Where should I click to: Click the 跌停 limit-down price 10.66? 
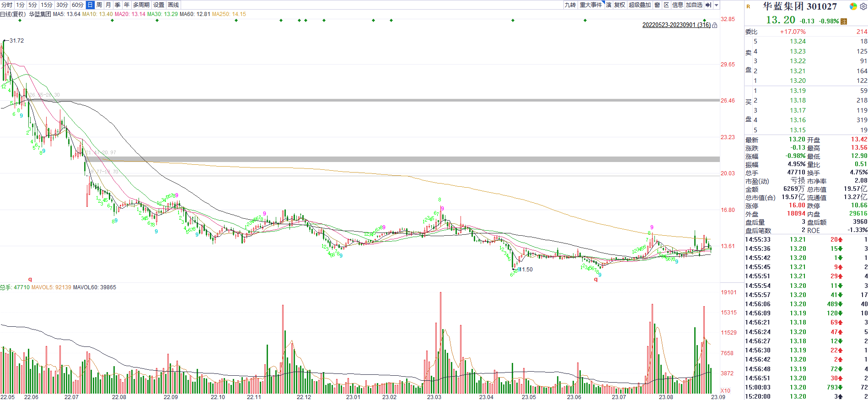tap(859, 205)
